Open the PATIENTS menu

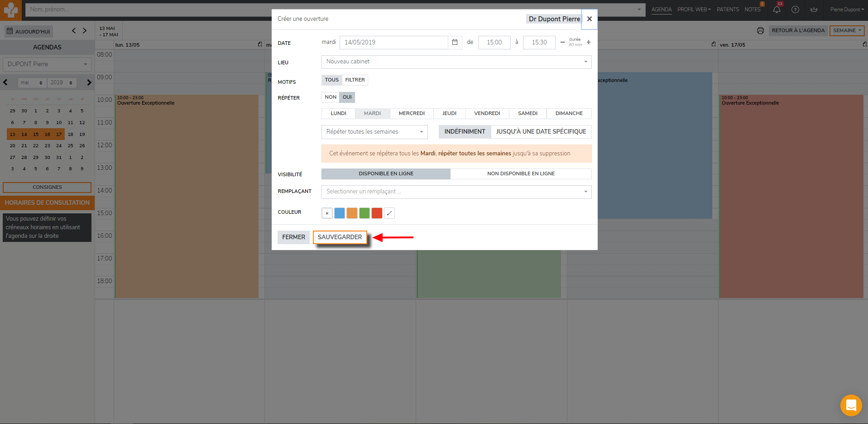pyautogui.click(x=728, y=10)
